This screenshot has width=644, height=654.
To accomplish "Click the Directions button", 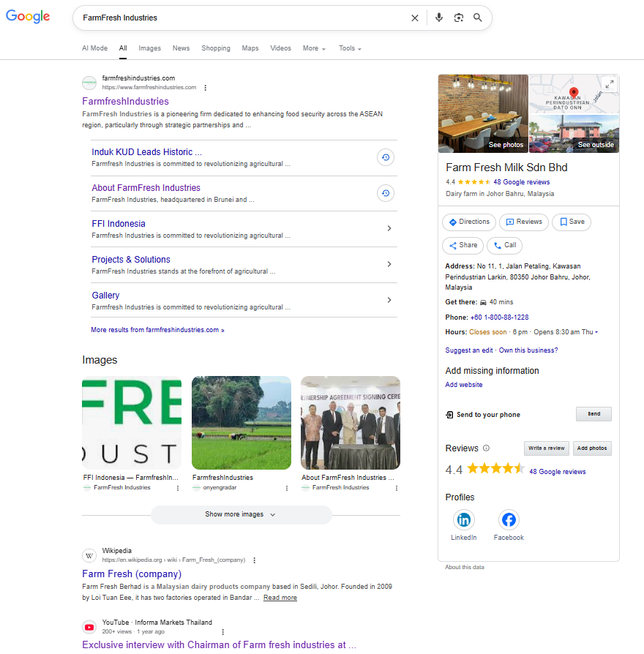I will pos(469,222).
